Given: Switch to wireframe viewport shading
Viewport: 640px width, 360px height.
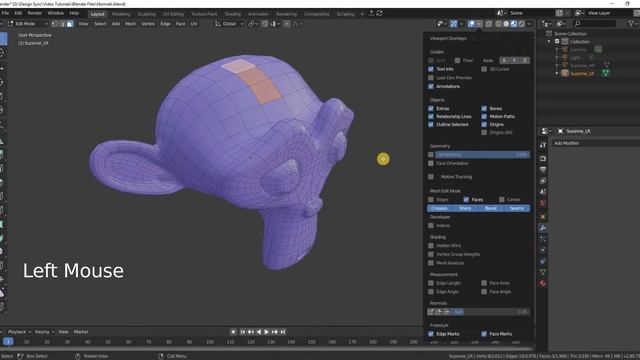Looking at the screenshot, I should [x=499, y=24].
